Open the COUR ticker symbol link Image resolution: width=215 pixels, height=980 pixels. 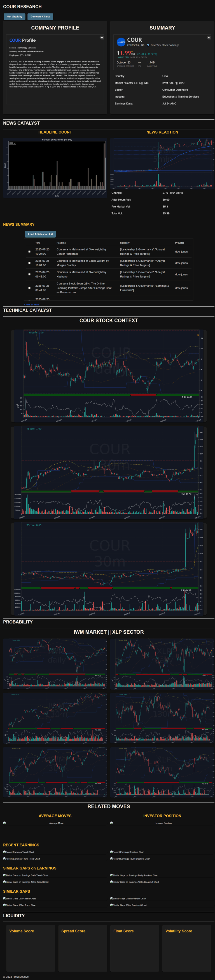pos(134,40)
